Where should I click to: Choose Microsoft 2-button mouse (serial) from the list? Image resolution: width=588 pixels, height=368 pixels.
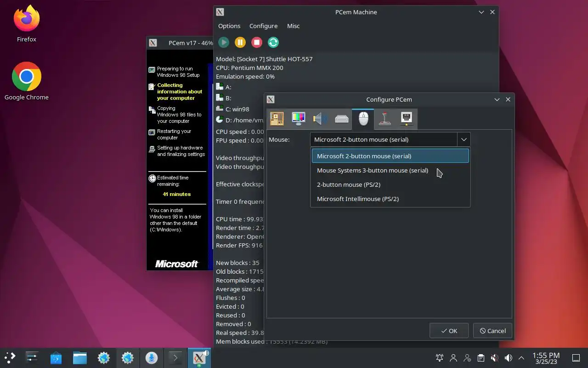click(390, 156)
